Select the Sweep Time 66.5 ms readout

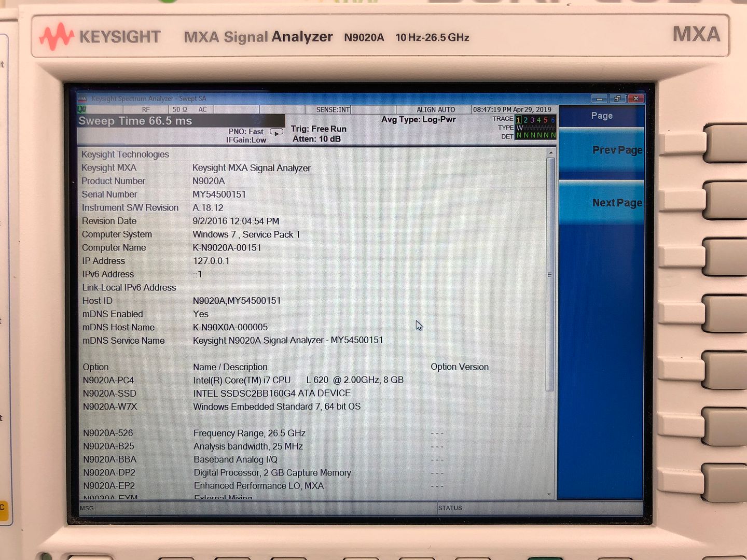click(135, 121)
